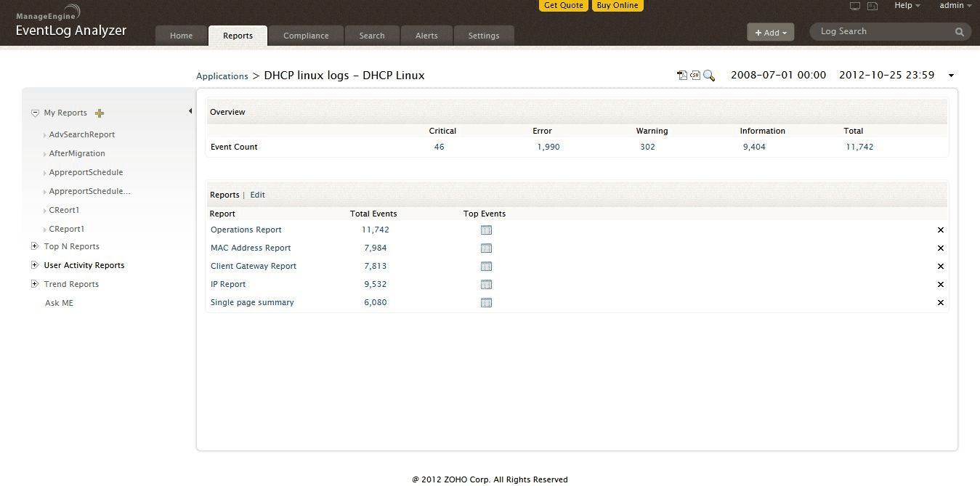
Task: Click the Buy Online button
Action: pos(617,6)
